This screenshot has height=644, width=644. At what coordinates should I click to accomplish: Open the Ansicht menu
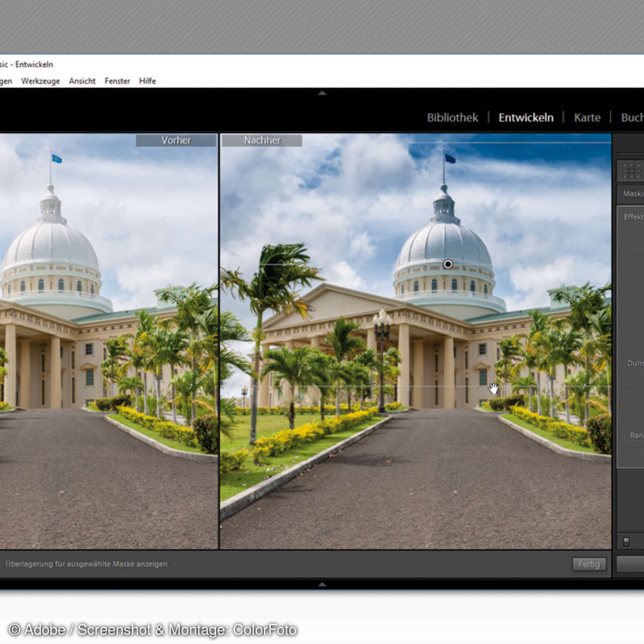point(82,81)
